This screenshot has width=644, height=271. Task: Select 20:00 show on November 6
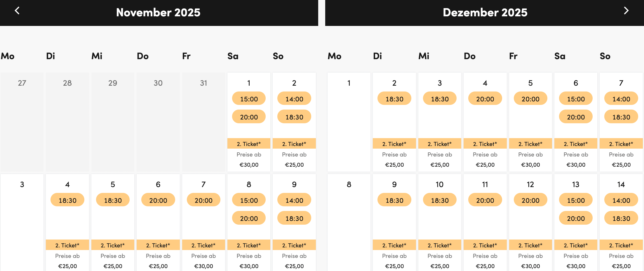pyautogui.click(x=158, y=200)
